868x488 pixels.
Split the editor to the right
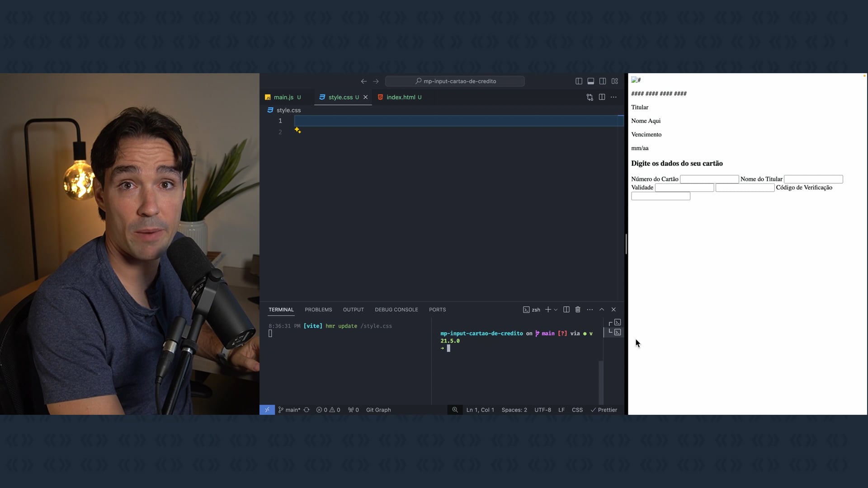602,97
